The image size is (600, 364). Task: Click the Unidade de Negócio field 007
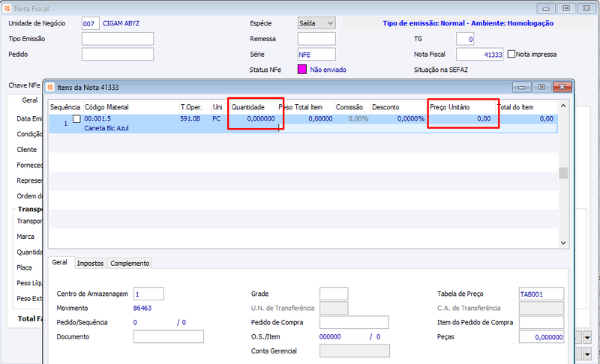point(90,23)
